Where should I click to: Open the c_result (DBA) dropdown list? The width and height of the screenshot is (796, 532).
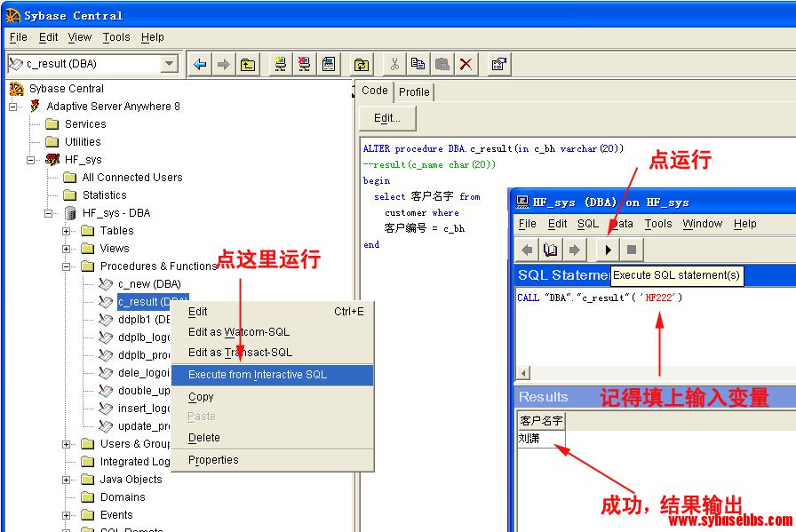pyautogui.click(x=169, y=64)
